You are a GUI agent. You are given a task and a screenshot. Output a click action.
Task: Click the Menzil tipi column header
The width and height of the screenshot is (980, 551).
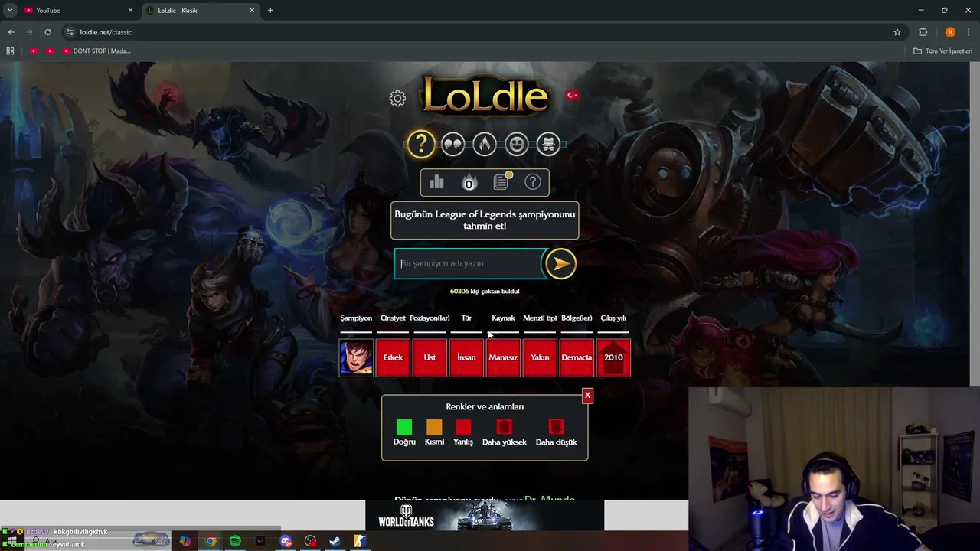(x=540, y=318)
